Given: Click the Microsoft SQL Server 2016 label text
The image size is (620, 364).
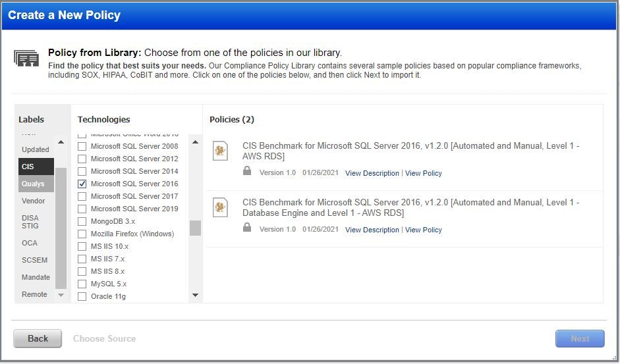Looking at the screenshot, I should click(x=134, y=184).
